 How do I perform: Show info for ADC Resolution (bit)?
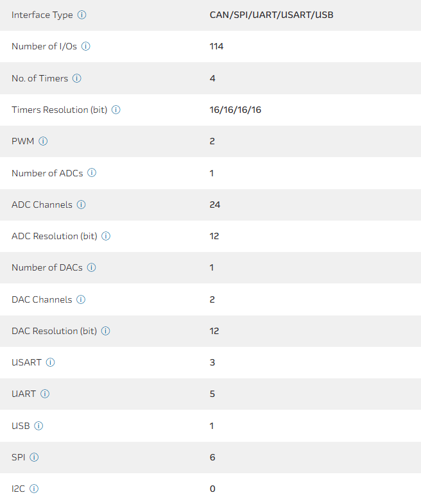pyautogui.click(x=107, y=236)
